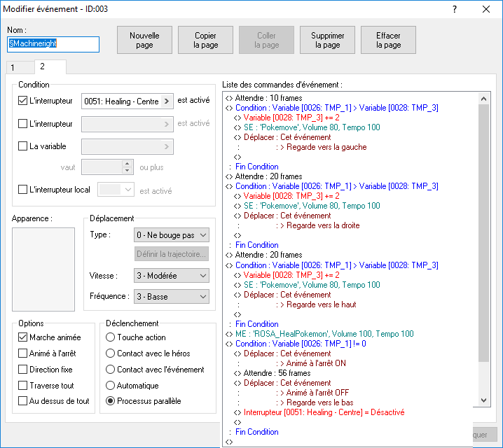The image size is (503, 448).
Task: Select Touche action trigger
Action: [110, 337]
